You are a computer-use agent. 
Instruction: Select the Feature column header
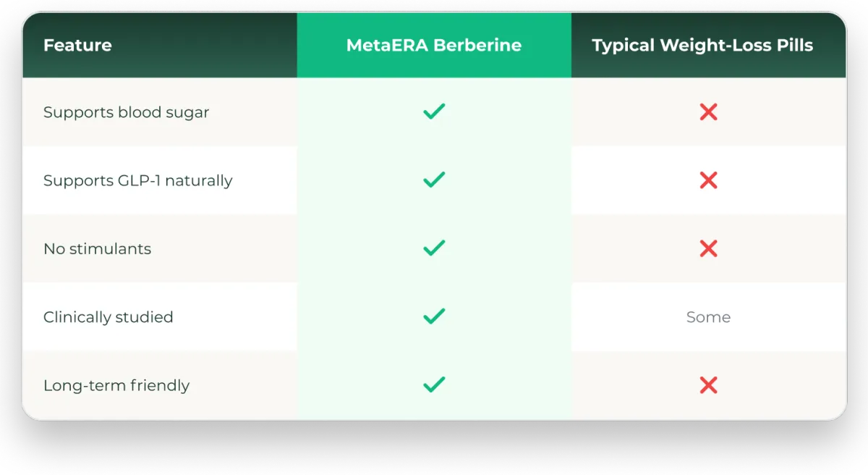tap(159, 46)
